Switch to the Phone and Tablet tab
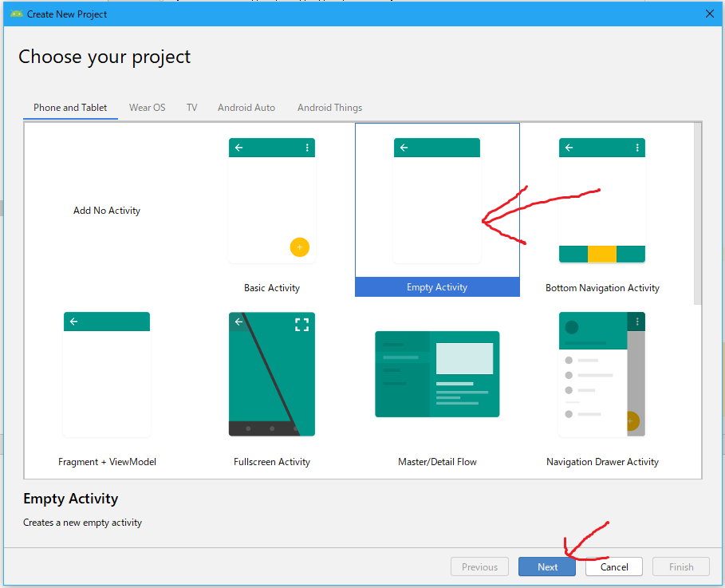This screenshot has width=725, height=588. coord(70,108)
